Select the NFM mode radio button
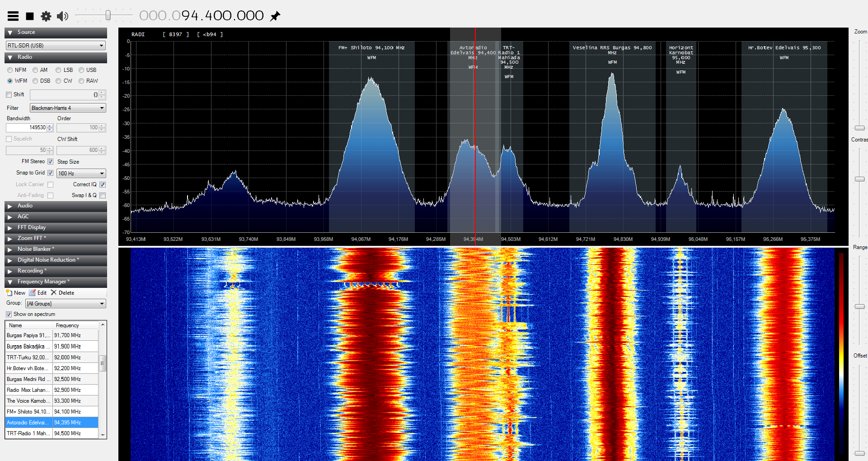Viewport: 868px width, 461px height. pyautogui.click(x=10, y=70)
